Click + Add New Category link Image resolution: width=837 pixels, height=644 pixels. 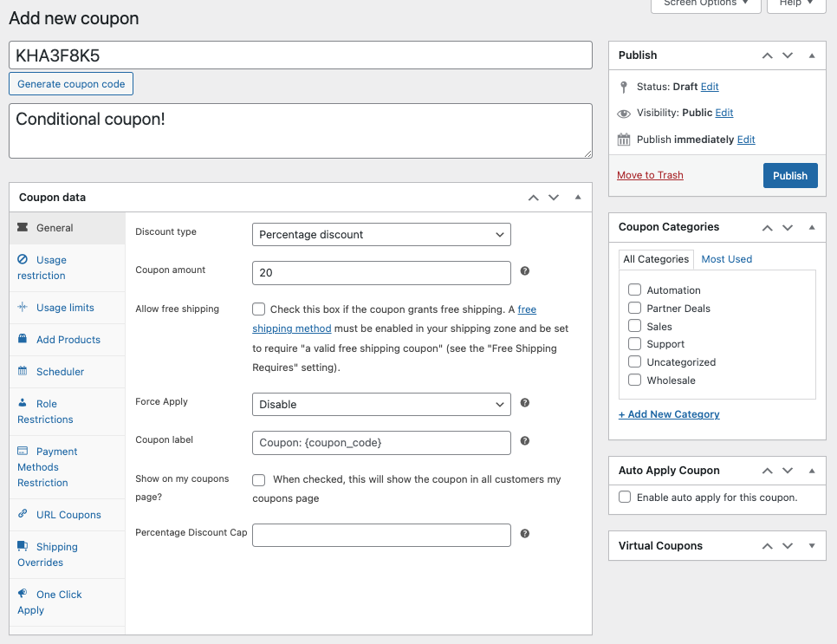669,414
